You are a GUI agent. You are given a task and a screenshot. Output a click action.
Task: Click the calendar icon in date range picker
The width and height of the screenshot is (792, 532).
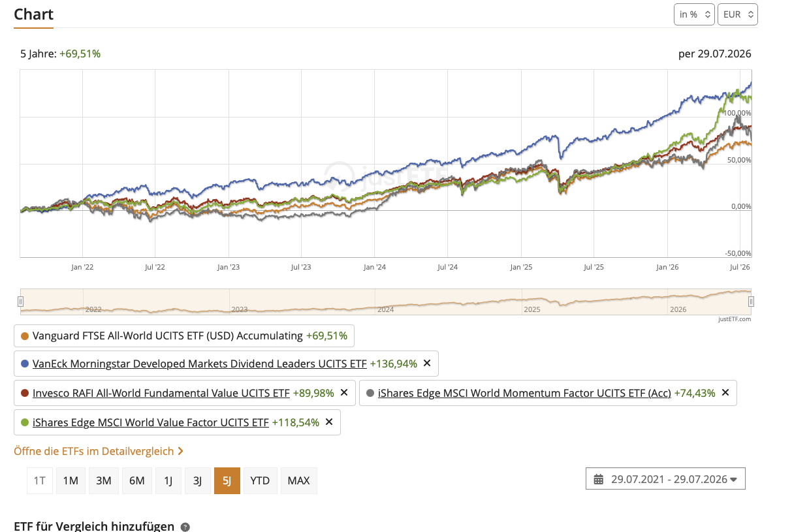(x=599, y=479)
